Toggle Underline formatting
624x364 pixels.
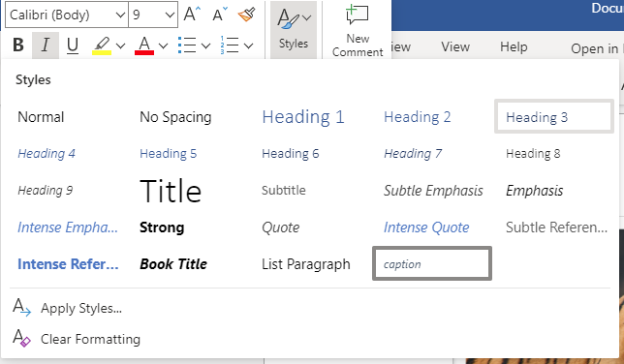pyautogui.click(x=73, y=45)
